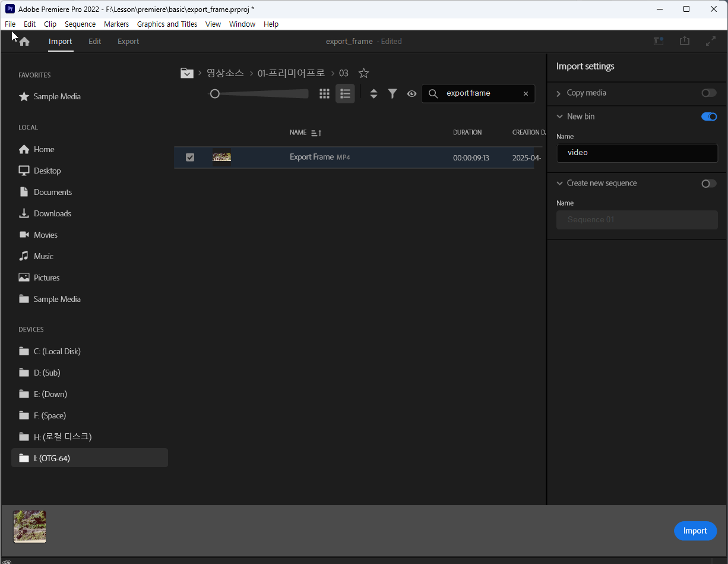
Task: Collapse the Create new sequence section
Action: [x=559, y=183]
